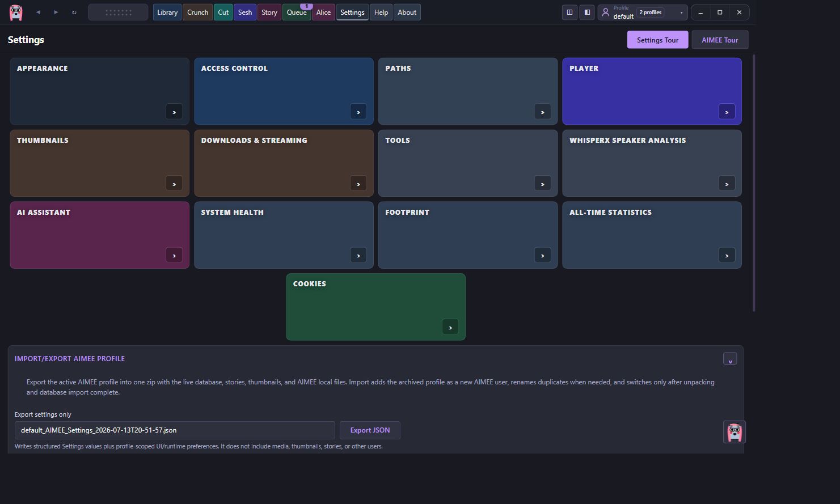840x504 pixels.
Task: Expand All-Time Statistics card arrow
Action: coord(727,255)
